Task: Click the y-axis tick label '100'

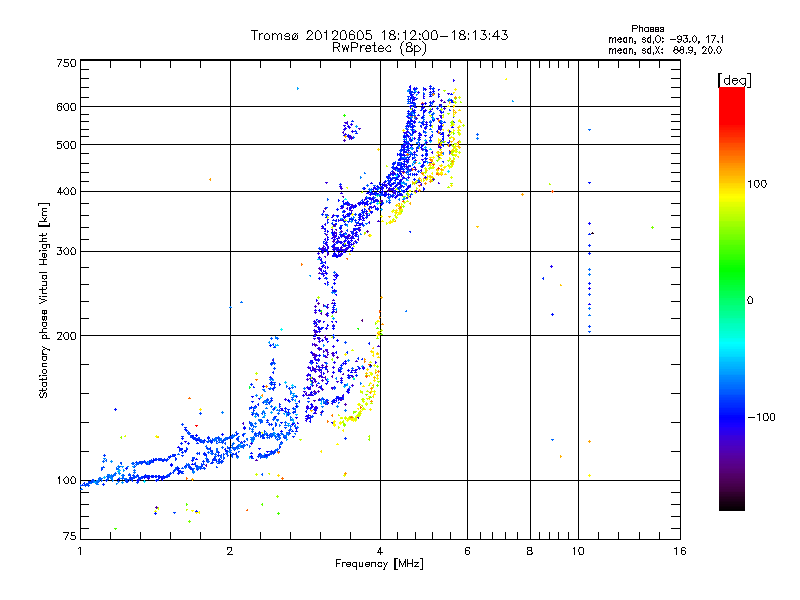Action: coord(66,481)
